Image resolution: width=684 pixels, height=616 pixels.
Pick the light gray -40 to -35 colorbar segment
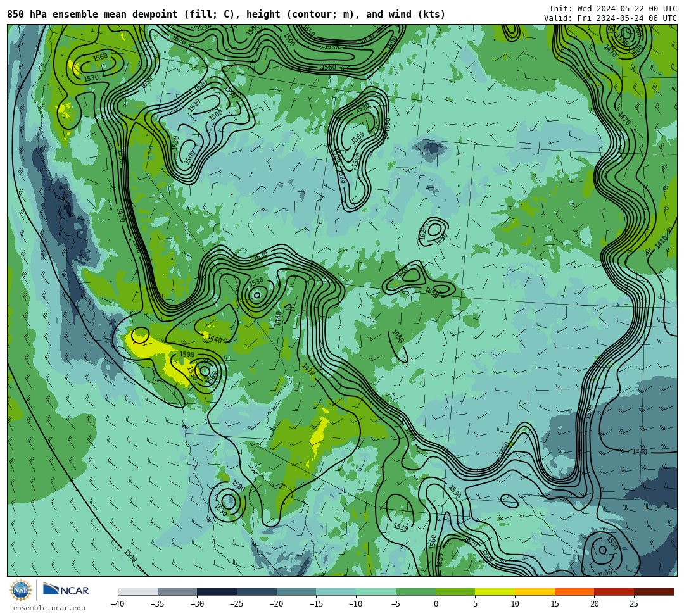coord(138,591)
